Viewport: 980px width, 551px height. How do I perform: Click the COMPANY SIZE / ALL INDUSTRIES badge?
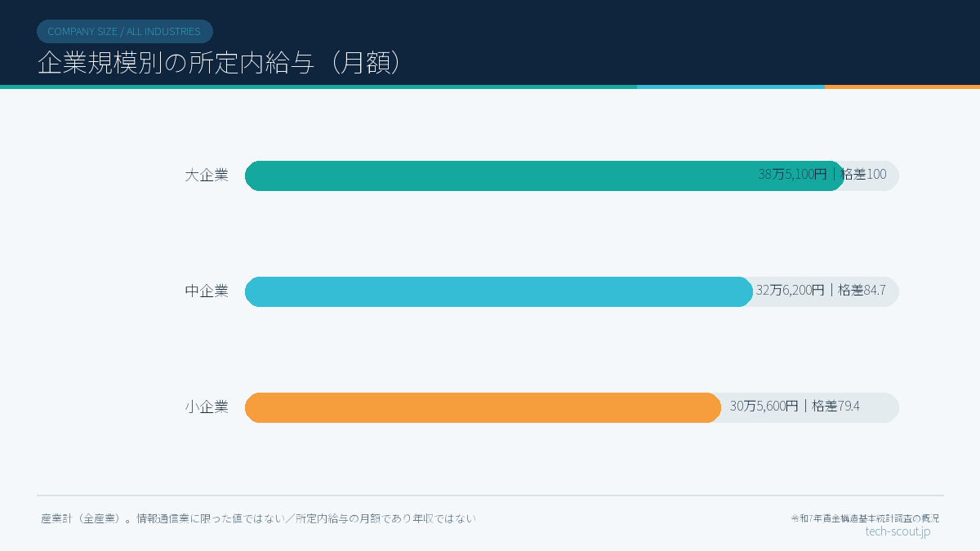[124, 31]
